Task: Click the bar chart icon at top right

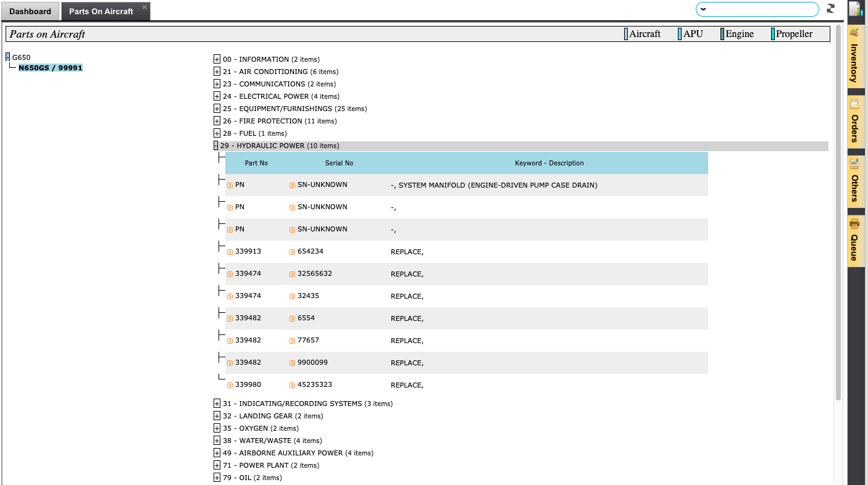Action: pyautogui.click(x=856, y=9)
